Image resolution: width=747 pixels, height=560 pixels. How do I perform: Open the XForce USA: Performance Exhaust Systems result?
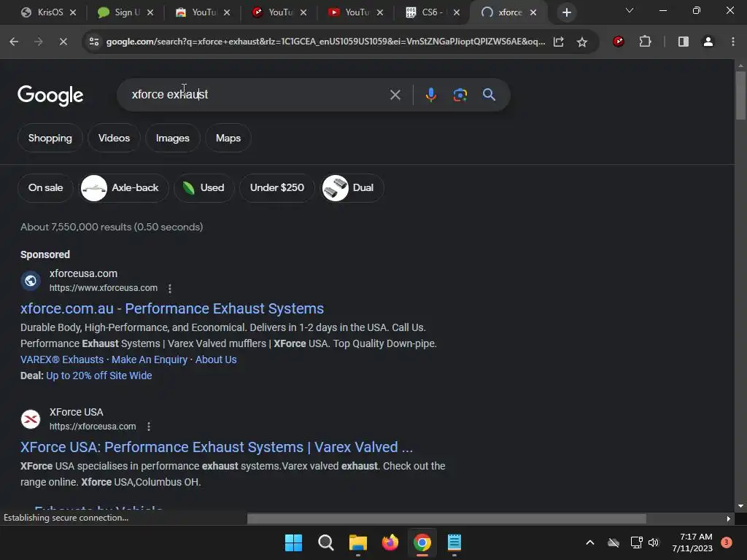(x=216, y=447)
